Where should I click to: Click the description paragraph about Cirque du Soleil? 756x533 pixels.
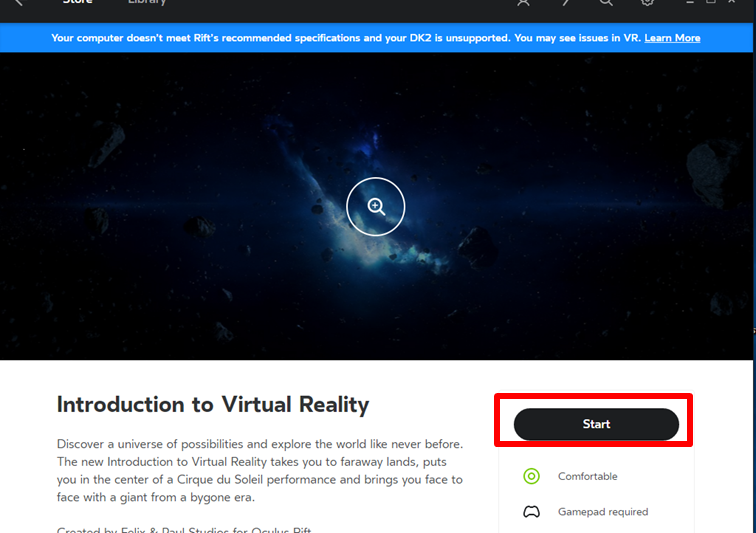click(x=259, y=470)
